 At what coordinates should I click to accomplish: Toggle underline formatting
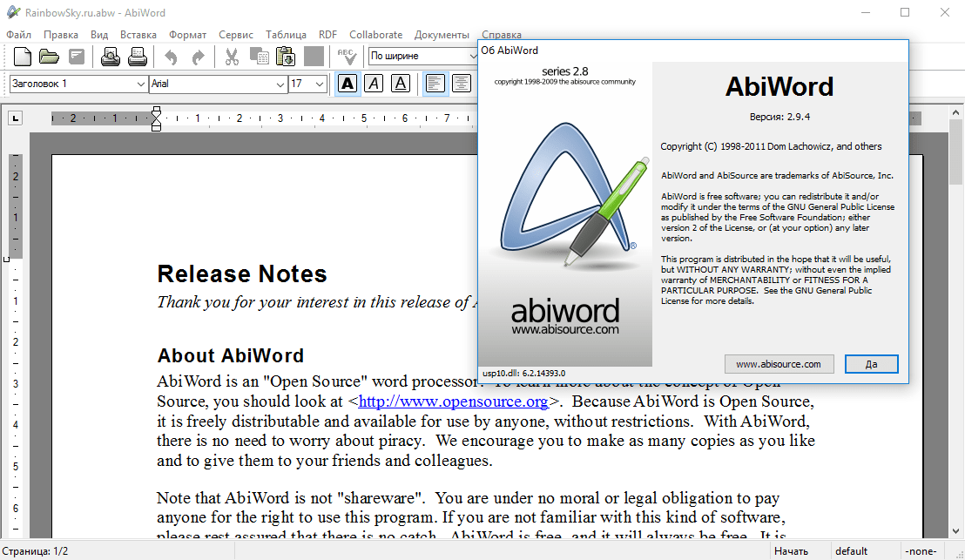401,84
